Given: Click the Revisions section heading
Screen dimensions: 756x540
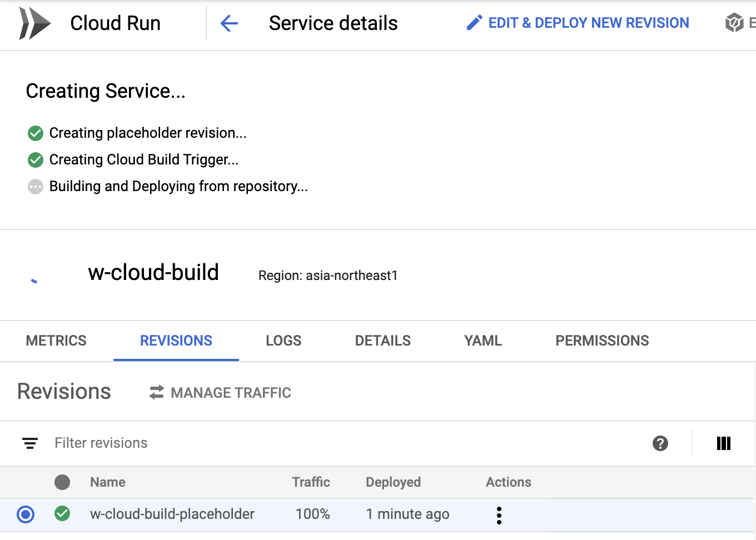Looking at the screenshot, I should click(64, 392).
